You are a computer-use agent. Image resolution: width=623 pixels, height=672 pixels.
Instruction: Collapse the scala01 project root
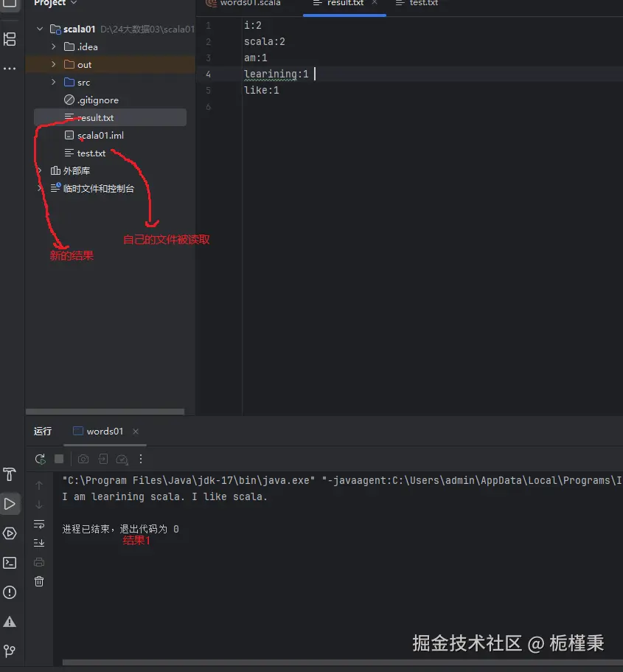[40, 29]
